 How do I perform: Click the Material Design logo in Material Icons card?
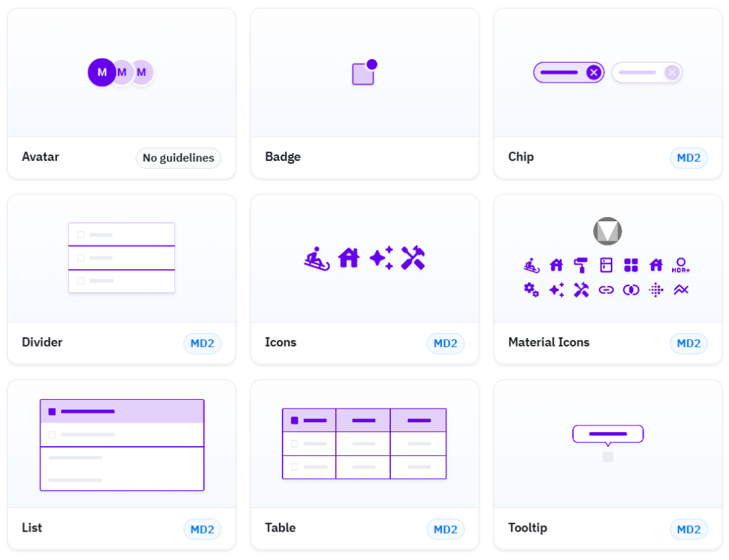pos(607,231)
